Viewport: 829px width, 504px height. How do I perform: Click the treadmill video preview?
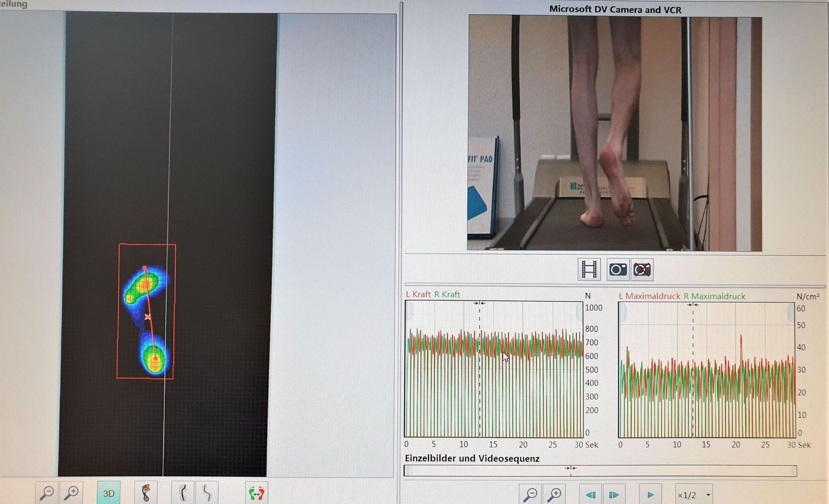[614, 133]
